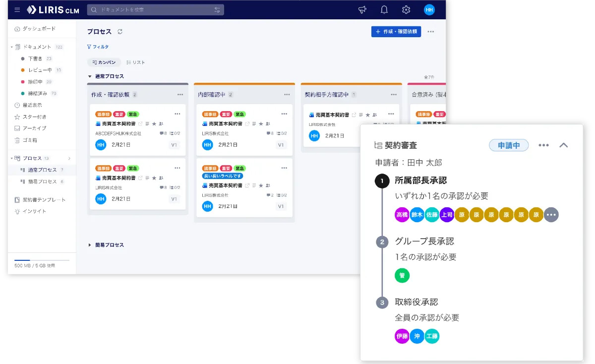Switch to リスト view
595x364 pixels.
[135, 62]
